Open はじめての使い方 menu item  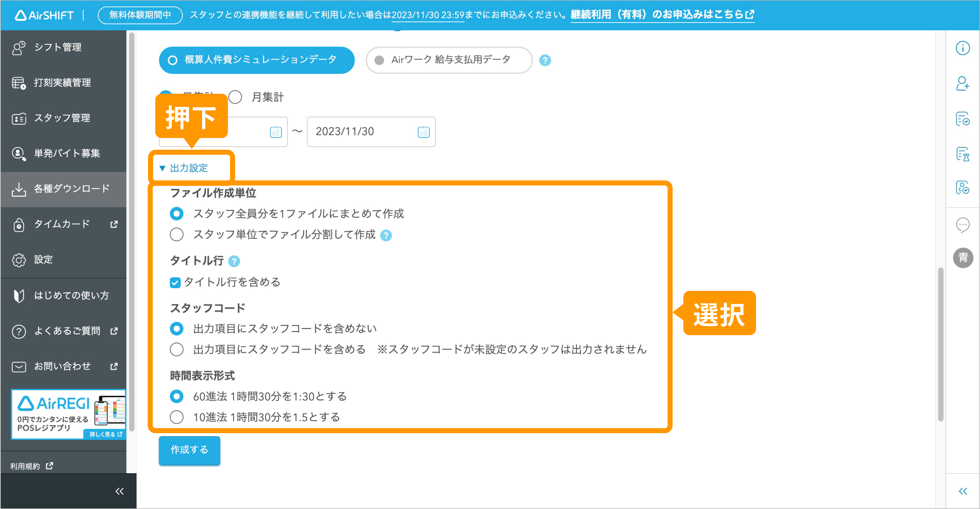[63, 295]
